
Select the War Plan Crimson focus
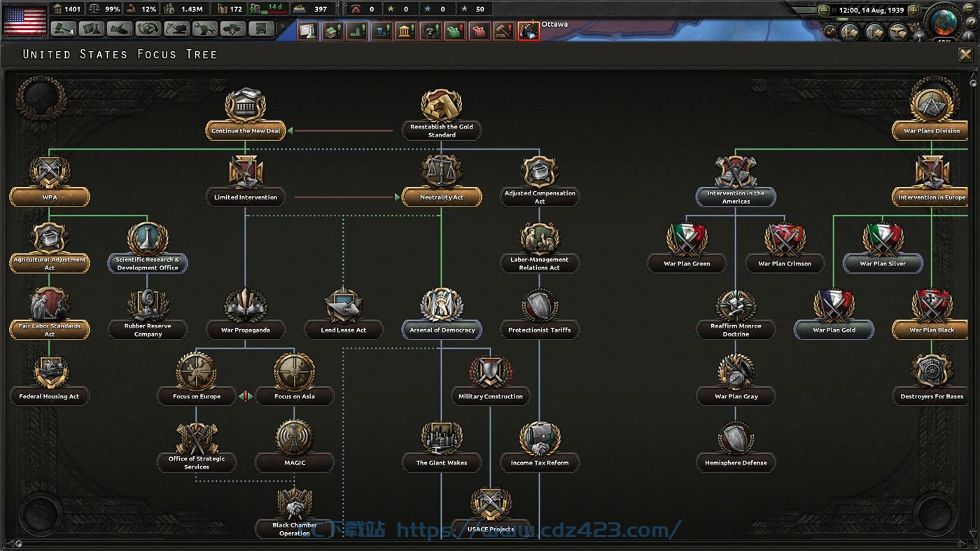pos(785,247)
